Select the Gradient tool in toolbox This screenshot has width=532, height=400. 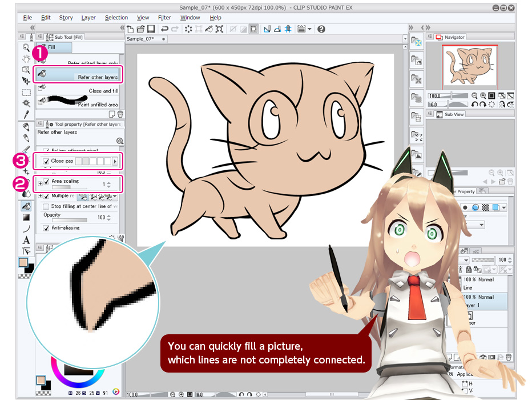click(26, 217)
